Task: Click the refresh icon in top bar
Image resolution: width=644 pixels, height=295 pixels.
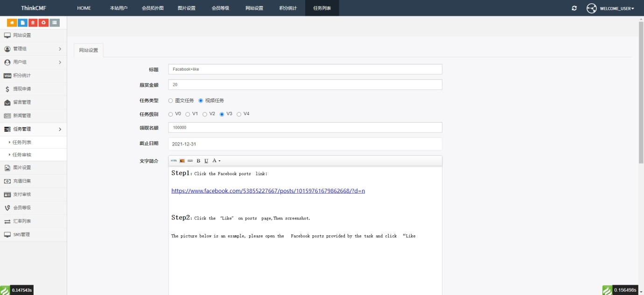Action: click(574, 8)
